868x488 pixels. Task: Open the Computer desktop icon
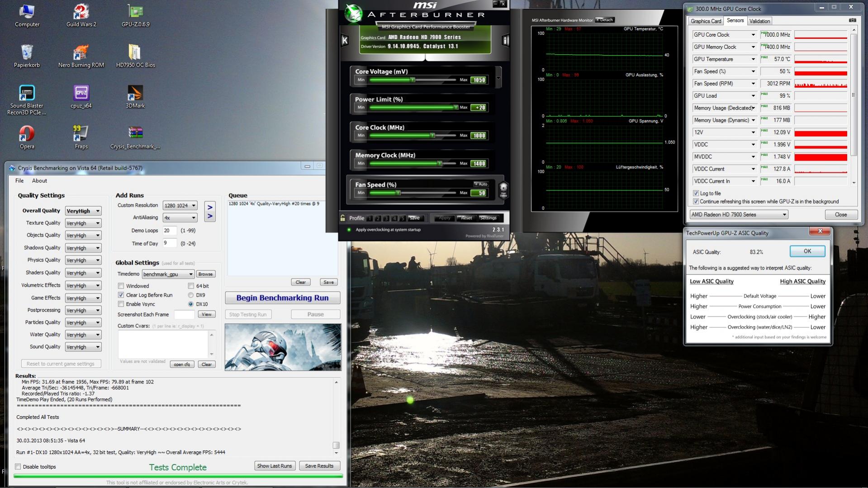click(27, 15)
